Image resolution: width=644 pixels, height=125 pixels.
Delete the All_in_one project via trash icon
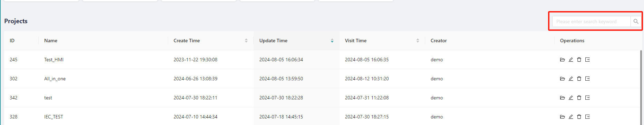(x=579, y=79)
